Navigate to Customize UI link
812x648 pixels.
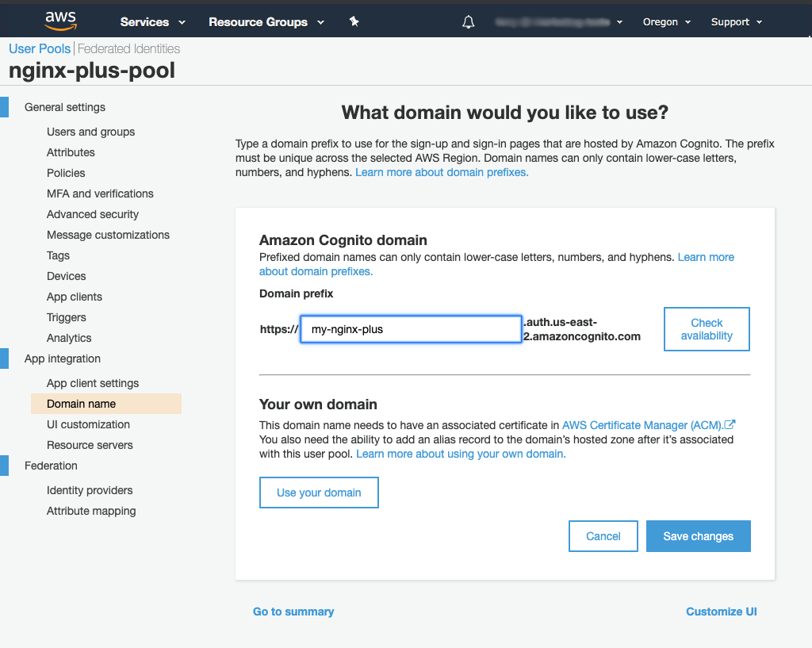coord(721,612)
